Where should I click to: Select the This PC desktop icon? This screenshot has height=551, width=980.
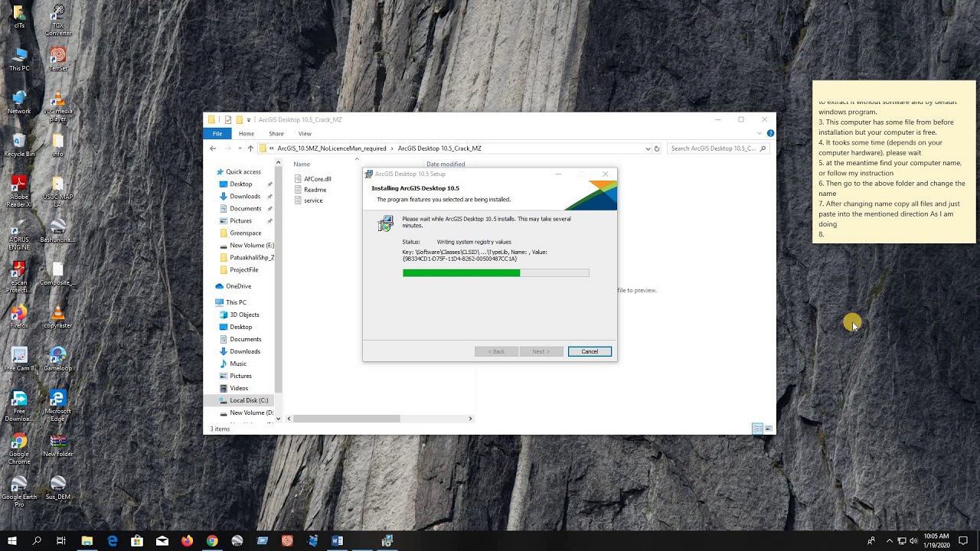[x=19, y=59]
